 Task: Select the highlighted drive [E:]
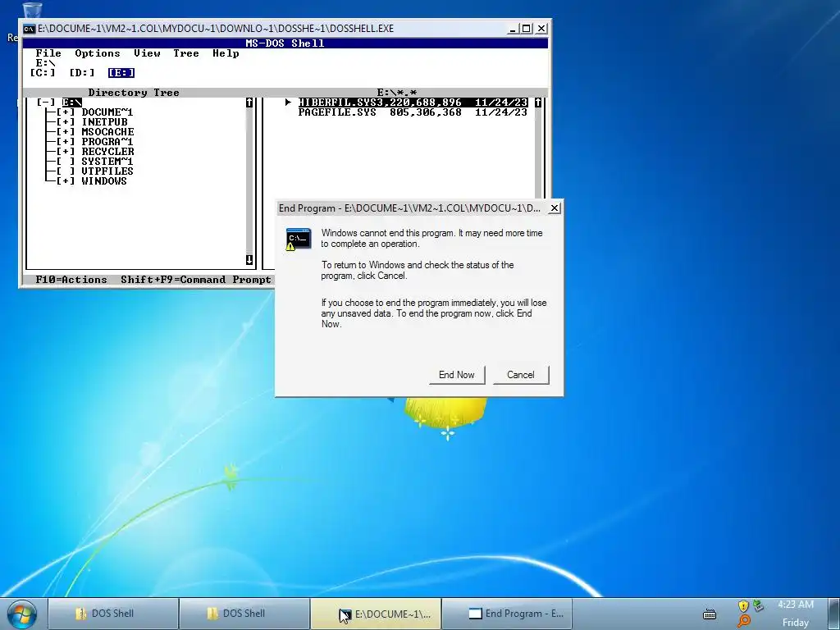click(x=121, y=73)
